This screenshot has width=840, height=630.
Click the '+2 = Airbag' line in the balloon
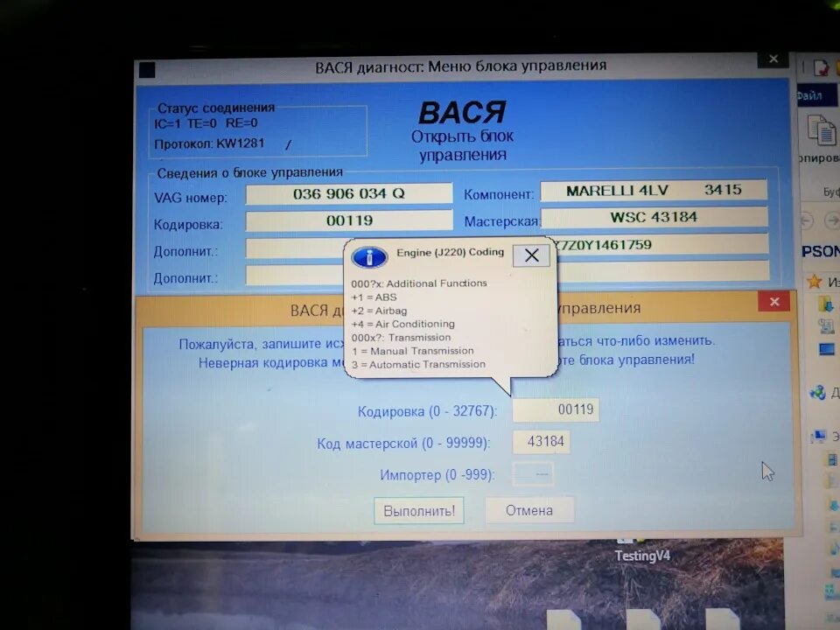[x=379, y=311]
